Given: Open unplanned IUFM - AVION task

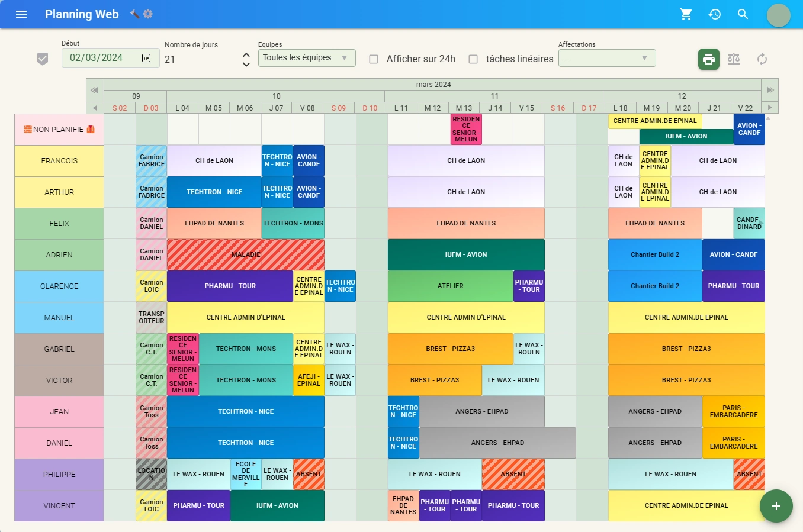Looking at the screenshot, I should tap(686, 137).
